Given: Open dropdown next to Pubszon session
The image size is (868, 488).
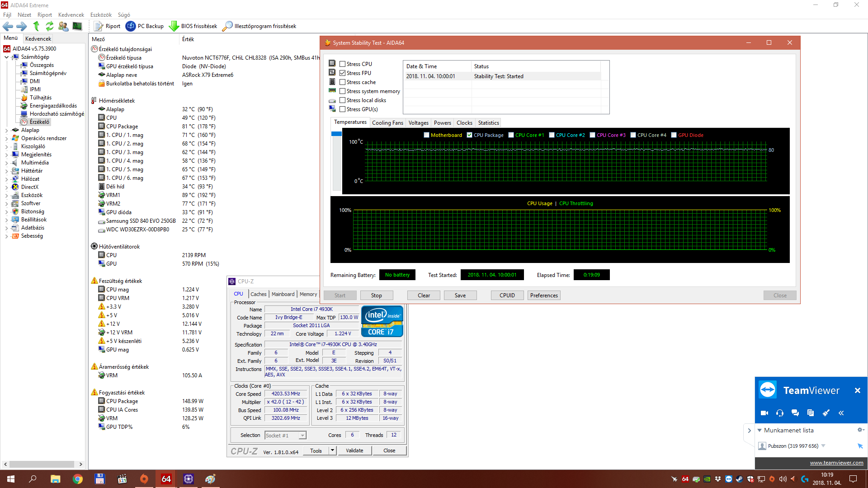Looking at the screenshot, I should (x=823, y=446).
